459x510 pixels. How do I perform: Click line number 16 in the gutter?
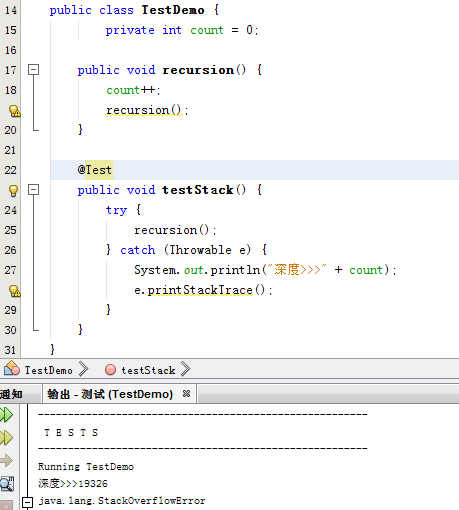10,50
